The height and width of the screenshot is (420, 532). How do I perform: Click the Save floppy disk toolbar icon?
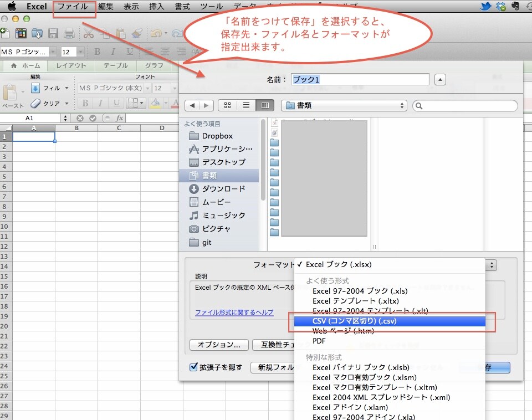[x=53, y=33]
